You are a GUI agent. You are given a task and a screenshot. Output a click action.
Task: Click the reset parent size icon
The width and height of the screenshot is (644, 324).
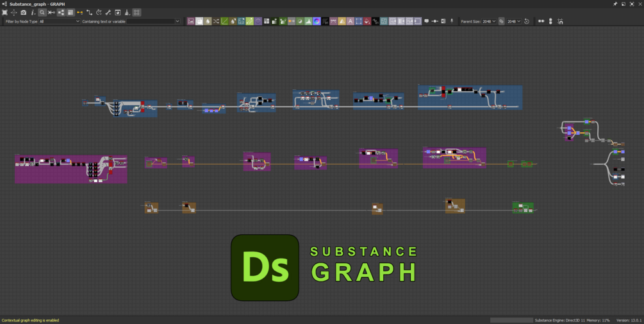527,21
